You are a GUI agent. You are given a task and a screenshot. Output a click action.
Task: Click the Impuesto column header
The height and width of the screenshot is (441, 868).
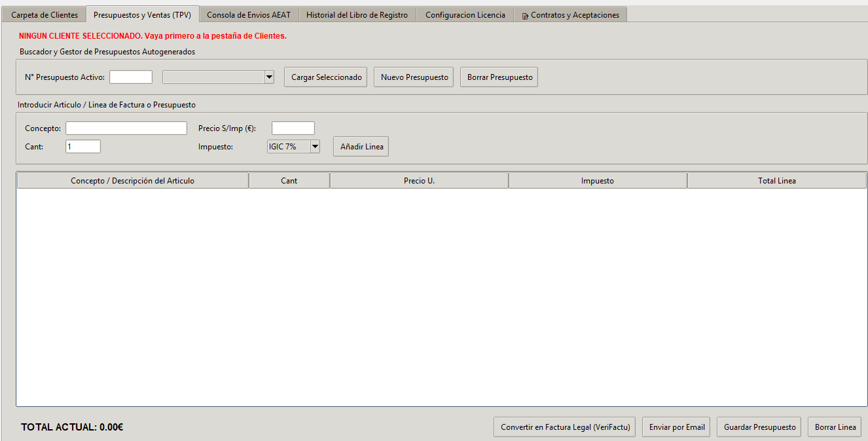click(x=598, y=181)
